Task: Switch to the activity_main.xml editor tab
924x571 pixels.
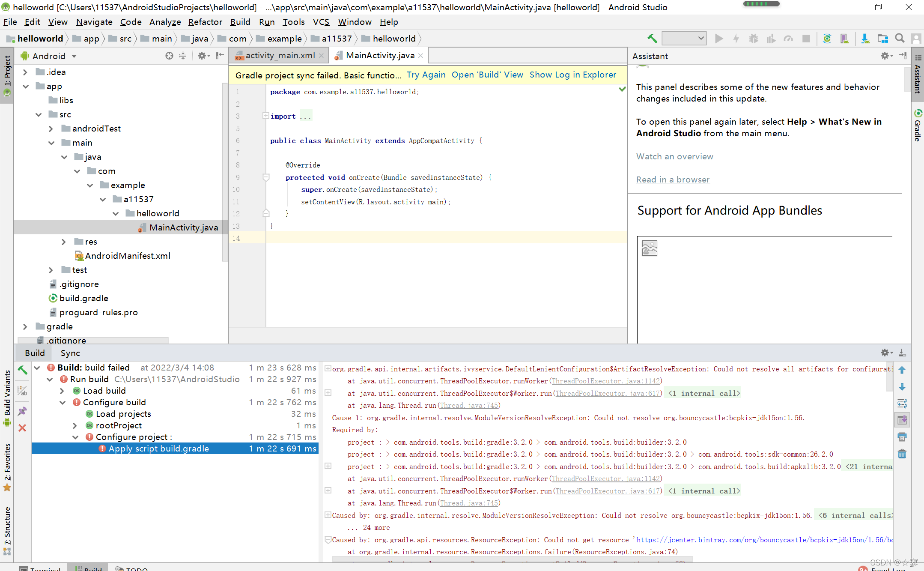Action: [280, 55]
